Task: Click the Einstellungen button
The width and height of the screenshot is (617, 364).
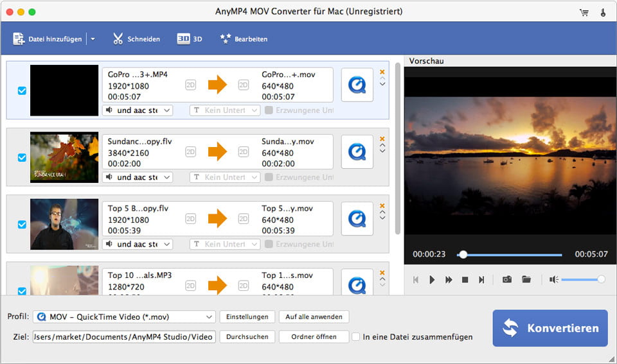Action: click(247, 317)
